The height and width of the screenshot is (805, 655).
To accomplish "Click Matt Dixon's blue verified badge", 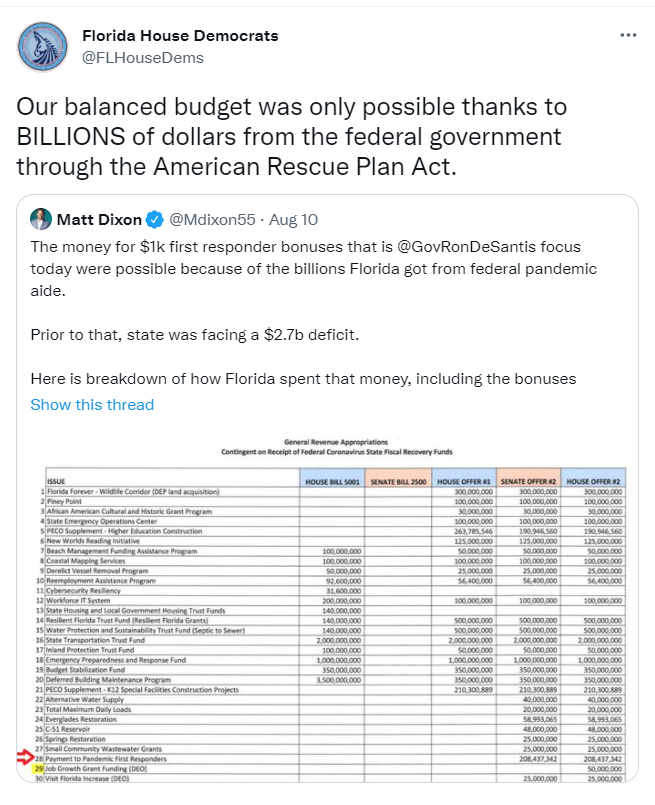I will (157, 219).
